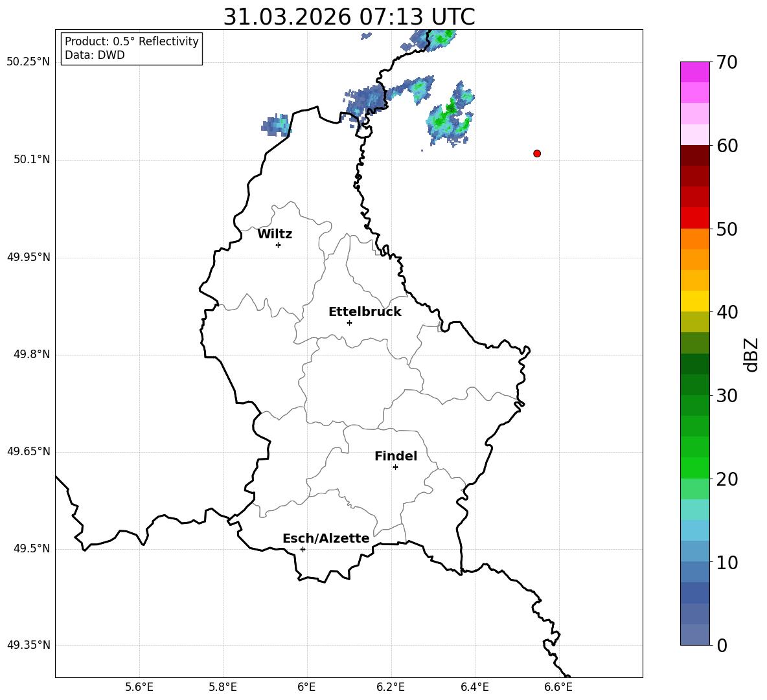Image resolution: width=767 pixels, height=700 pixels.
Task: Click the small blue radar echo west of the northern border
Action: (x=277, y=124)
